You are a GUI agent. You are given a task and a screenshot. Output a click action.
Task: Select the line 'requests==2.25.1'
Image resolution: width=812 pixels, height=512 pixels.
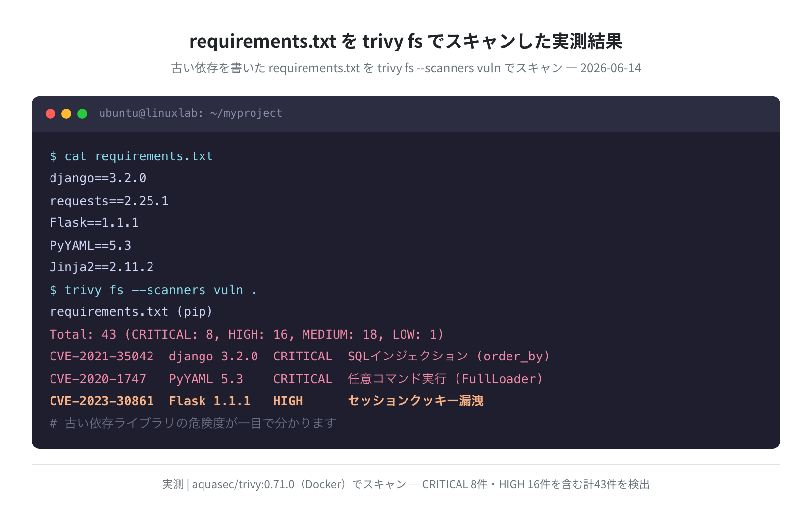[x=109, y=201]
